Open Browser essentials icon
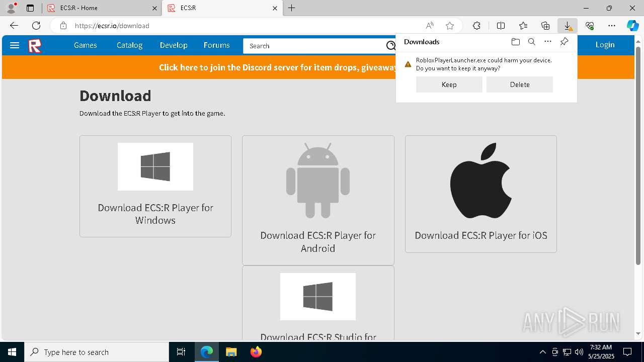 click(x=590, y=26)
